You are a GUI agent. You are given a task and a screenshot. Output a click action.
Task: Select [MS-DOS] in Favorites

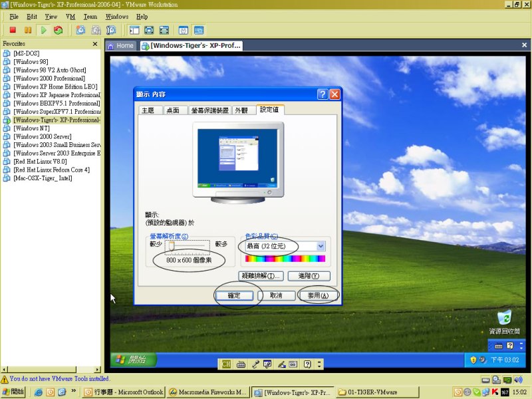27,53
